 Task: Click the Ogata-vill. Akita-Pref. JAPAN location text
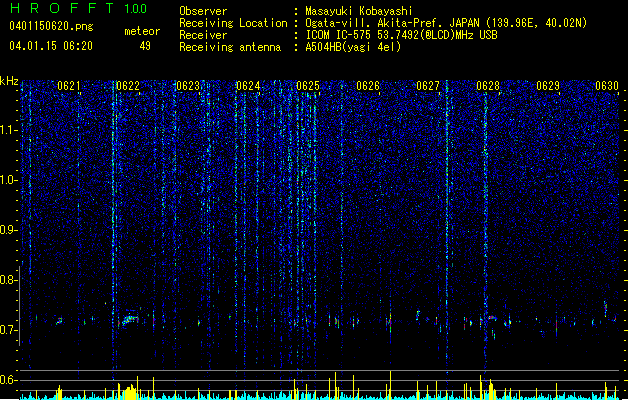click(446, 23)
